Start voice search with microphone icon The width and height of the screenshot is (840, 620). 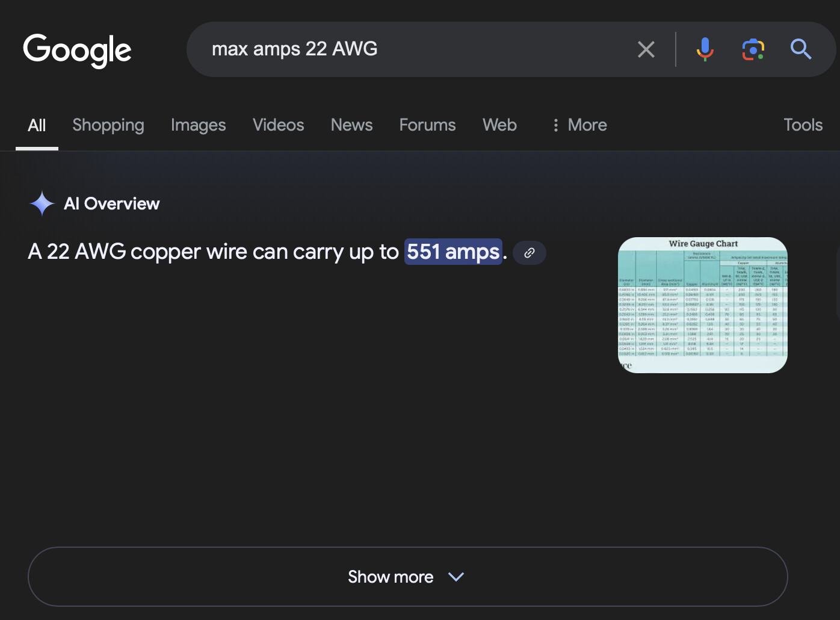[705, 49]
